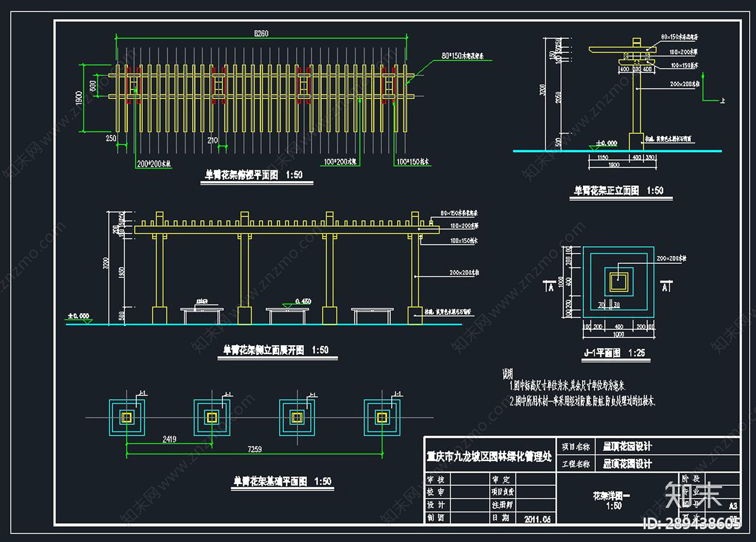Screen dimensions: 756x542
Task: Select the 项目名称 label cell
Action: point(576,447)
